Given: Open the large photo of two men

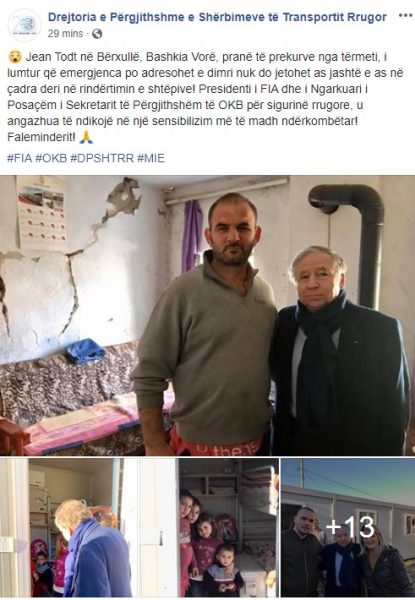Looking at the screenshot, I should 207,315.
